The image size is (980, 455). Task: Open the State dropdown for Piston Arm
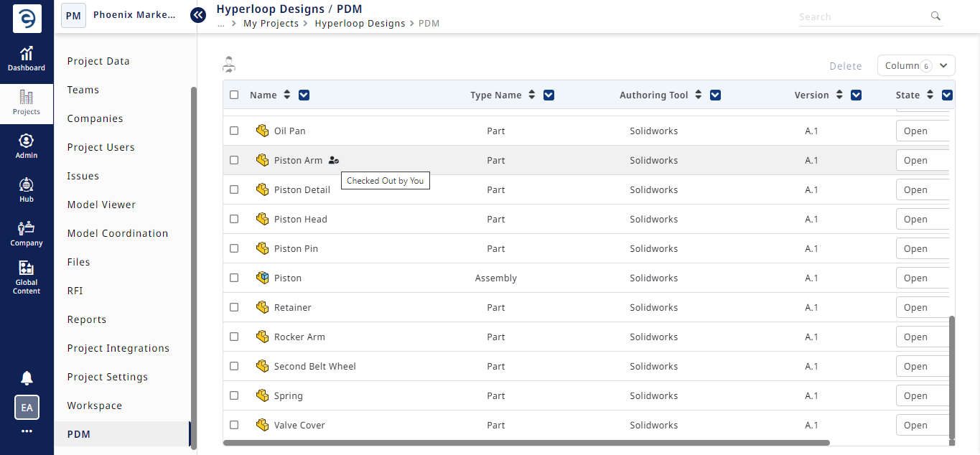923,160
